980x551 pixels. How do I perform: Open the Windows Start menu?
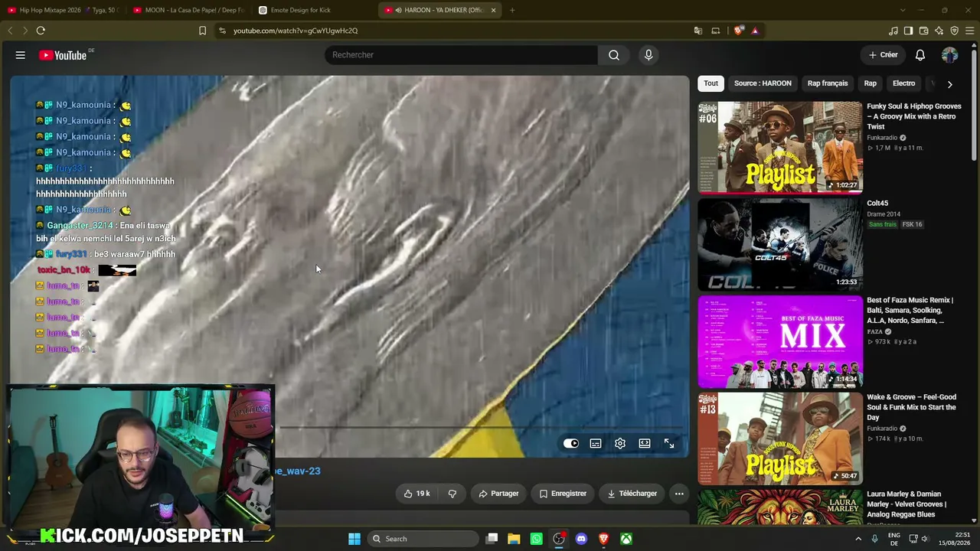(x=354, y=539)
